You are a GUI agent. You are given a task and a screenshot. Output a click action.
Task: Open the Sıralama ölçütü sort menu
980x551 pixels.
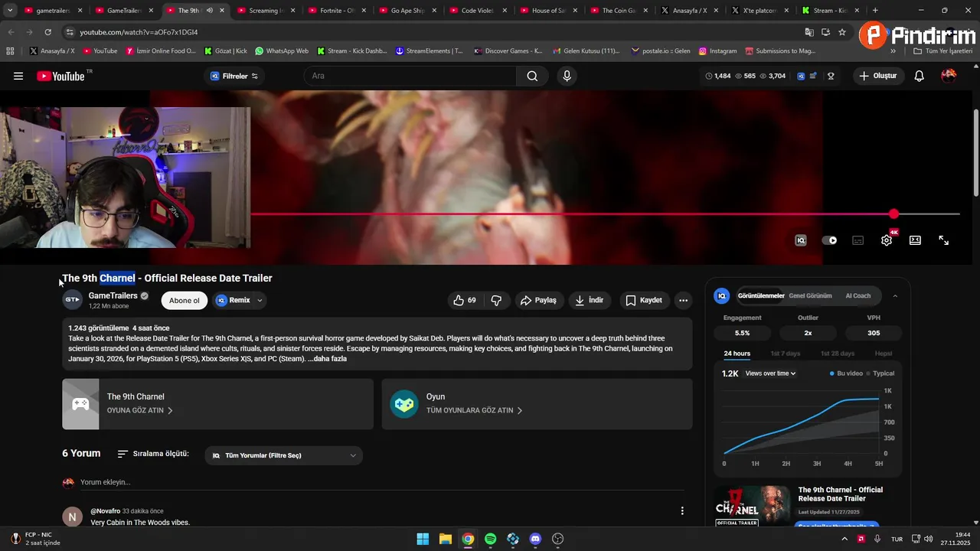[x=153, y=454]
